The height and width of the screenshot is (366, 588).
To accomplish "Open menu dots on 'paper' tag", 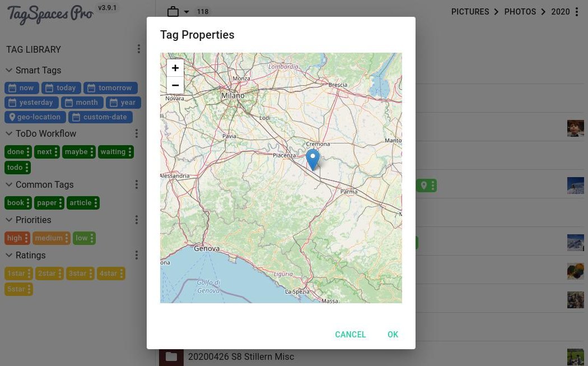I will click(x=60, y=203).
